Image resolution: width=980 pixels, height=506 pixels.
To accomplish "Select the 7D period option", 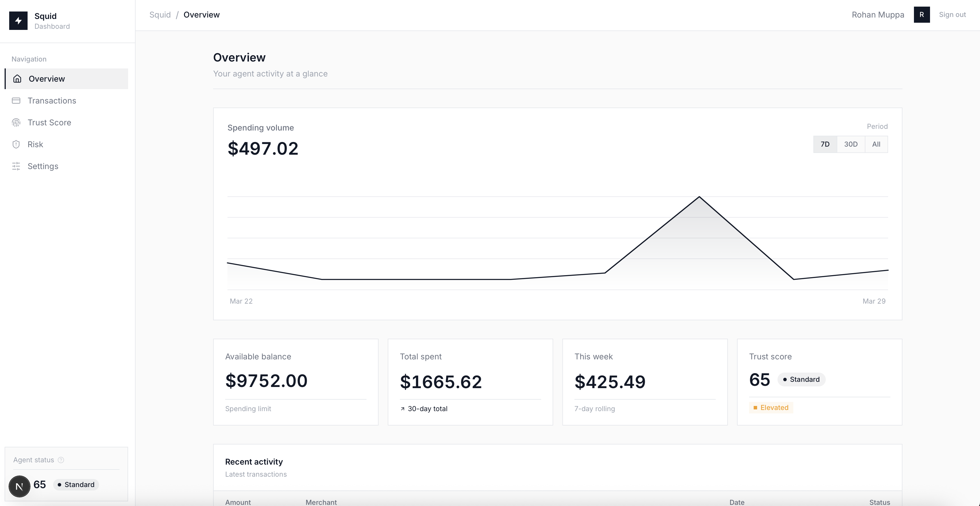I will pos(825,144).
